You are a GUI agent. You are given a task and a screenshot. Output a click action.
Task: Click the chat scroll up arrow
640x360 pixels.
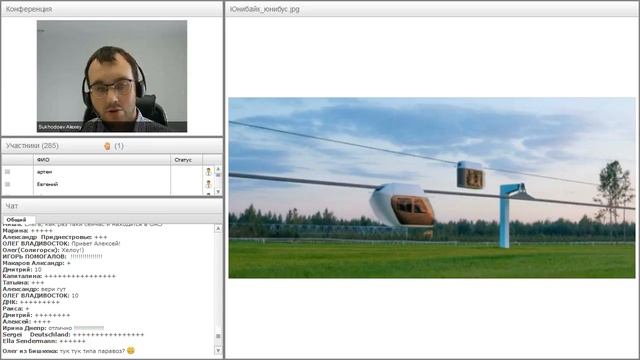(x=218, y=228)
